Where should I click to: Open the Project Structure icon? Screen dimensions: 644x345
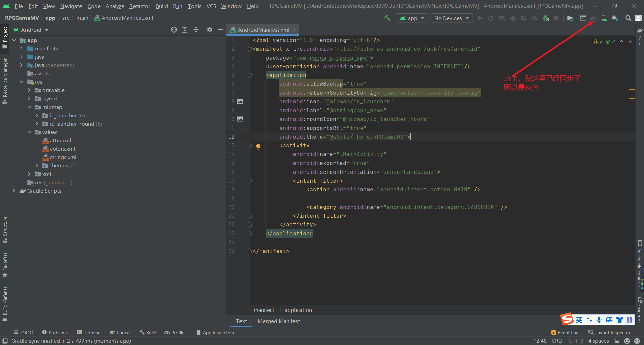tap(570, 18)
